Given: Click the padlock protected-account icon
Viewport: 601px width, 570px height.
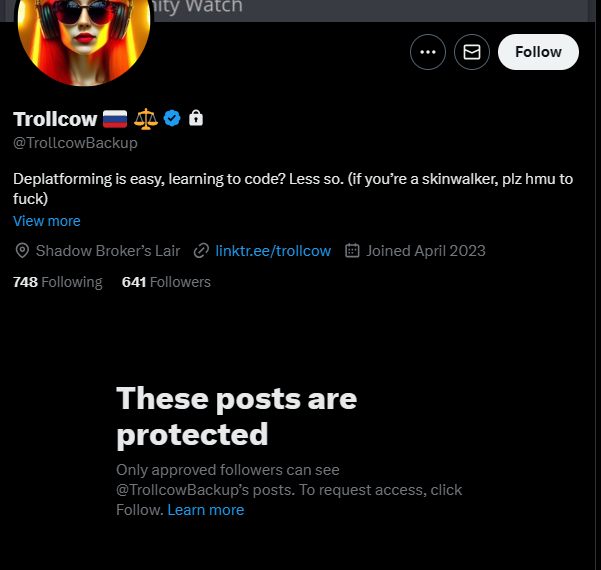Looking at the screenshot, I should click(x=196, y=118).
